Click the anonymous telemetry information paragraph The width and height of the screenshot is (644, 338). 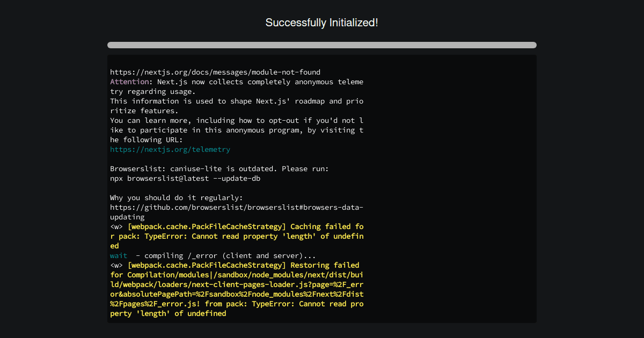pos(236,86)
